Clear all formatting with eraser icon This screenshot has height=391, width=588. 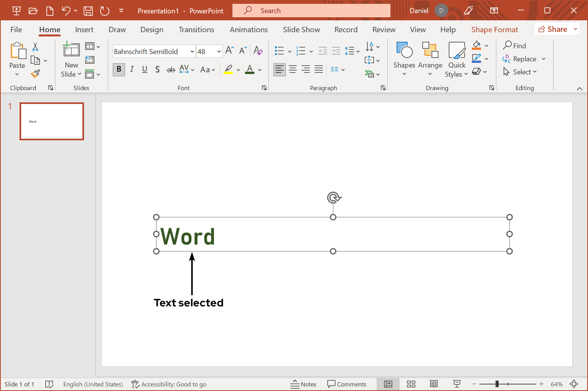point(258,51)
